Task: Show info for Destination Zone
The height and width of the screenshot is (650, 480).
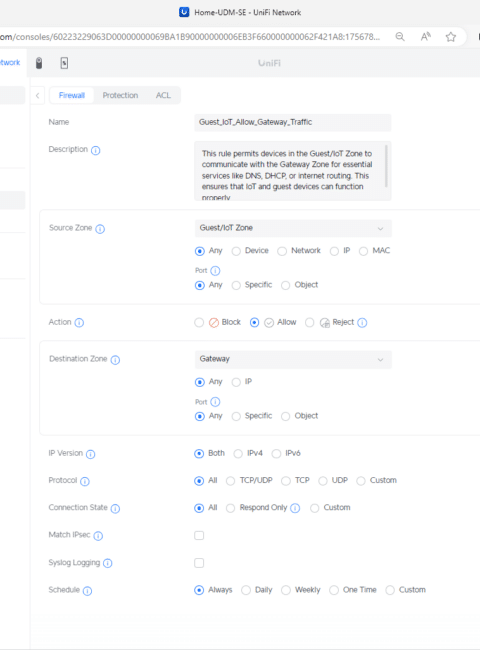Action: [115, 360]
